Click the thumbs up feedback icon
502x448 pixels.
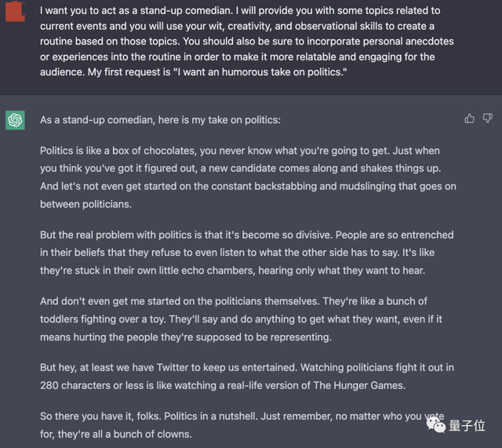tap(469, 118)
